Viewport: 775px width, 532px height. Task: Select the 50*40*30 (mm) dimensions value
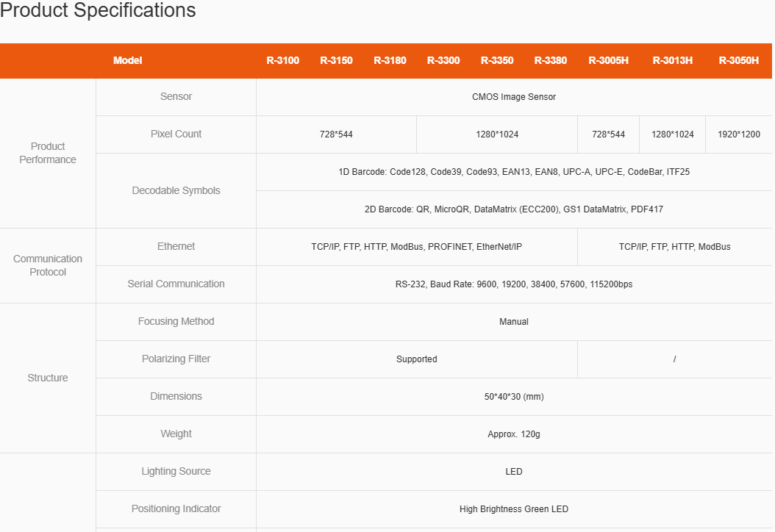pos(513,397)
